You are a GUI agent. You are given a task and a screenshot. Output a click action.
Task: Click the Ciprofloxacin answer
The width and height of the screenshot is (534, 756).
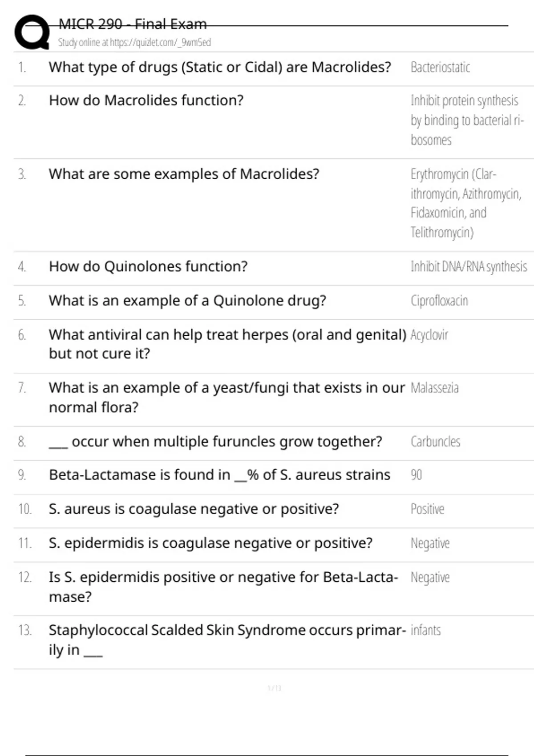(x=439, y=301)
